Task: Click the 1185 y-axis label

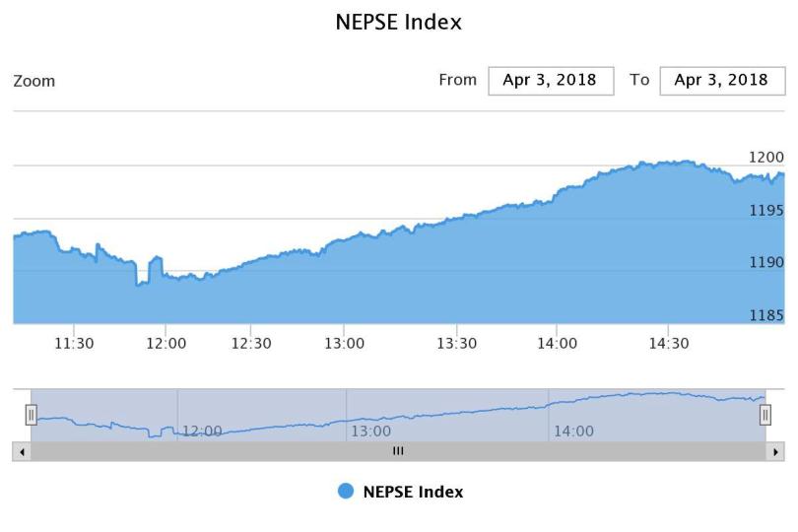Action: (767, 316)
